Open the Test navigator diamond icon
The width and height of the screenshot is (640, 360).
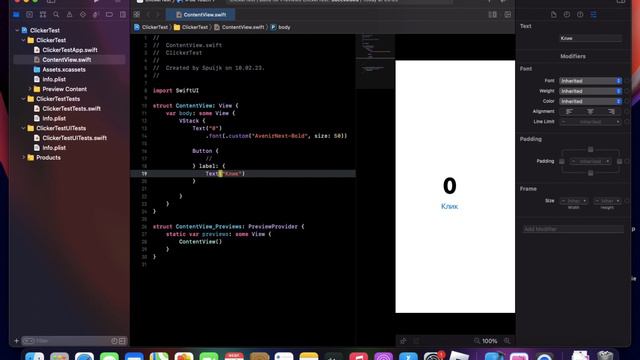point(83,15)
